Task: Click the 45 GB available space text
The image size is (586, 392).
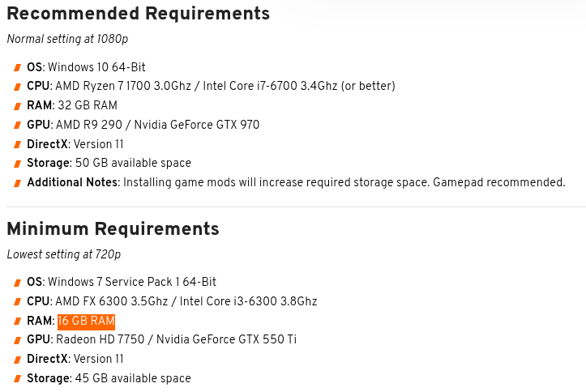Action: click(x=133, y=378)
